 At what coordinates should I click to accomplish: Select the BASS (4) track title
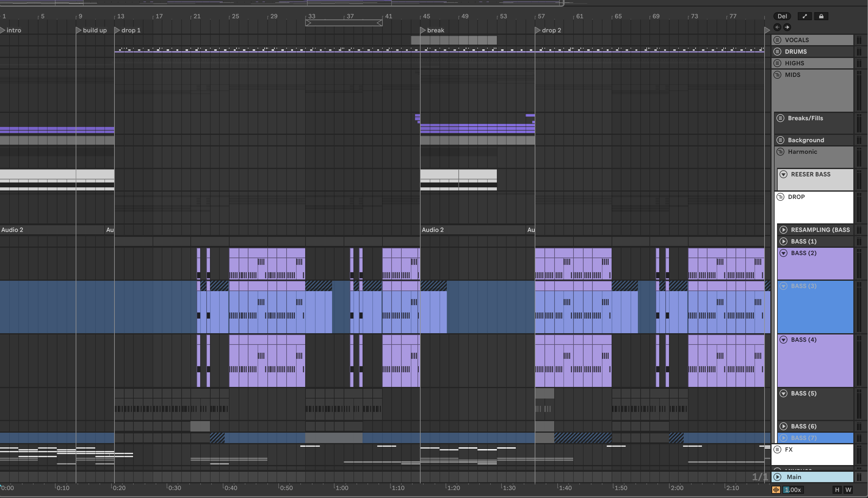click(803, 340)
